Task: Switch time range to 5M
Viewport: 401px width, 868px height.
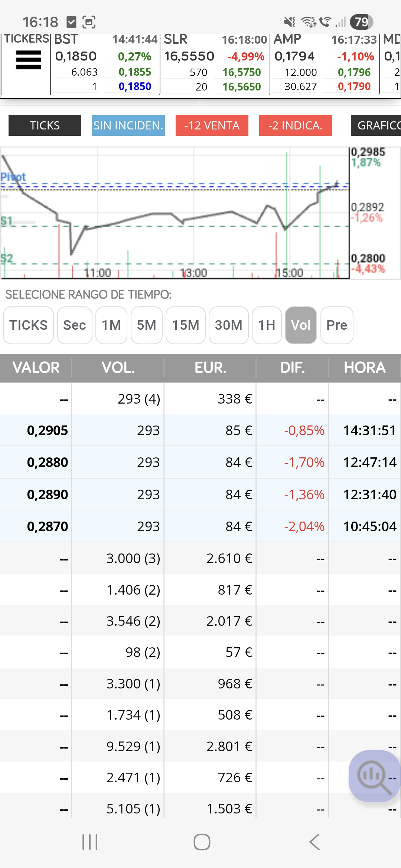Action: 146,325
